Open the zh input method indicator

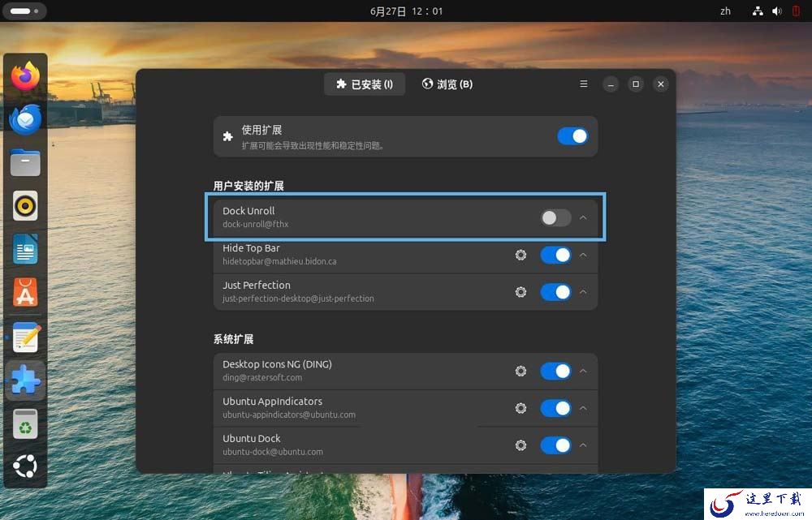725,11
